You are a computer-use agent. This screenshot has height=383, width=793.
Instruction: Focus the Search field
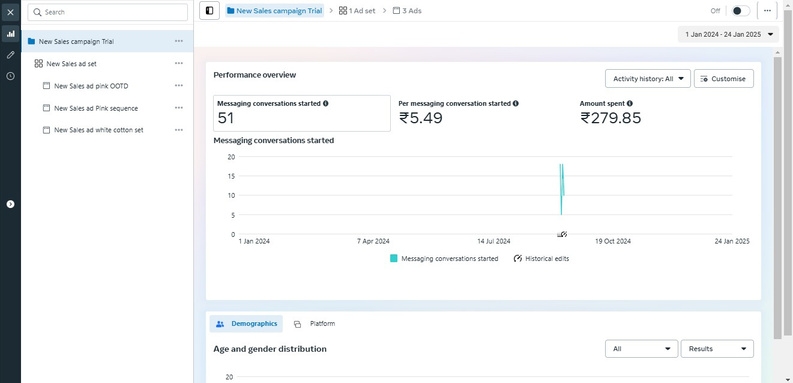click(x=108, y=12)
